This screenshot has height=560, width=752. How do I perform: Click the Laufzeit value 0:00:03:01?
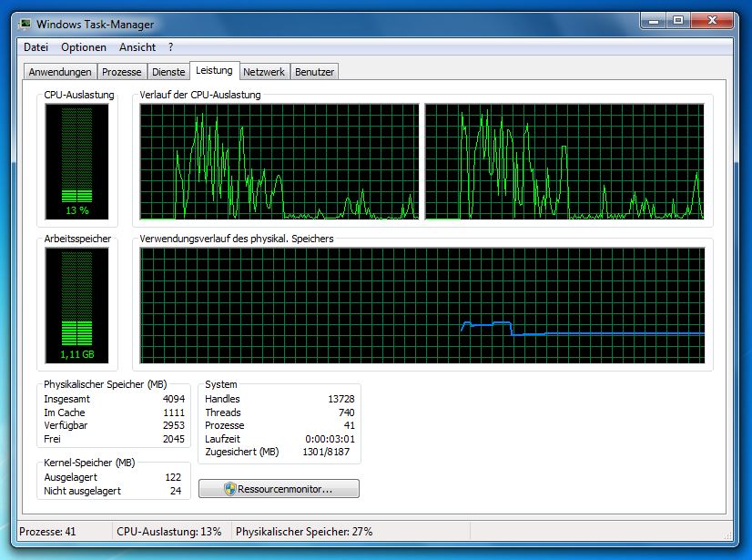coord(330,439)
